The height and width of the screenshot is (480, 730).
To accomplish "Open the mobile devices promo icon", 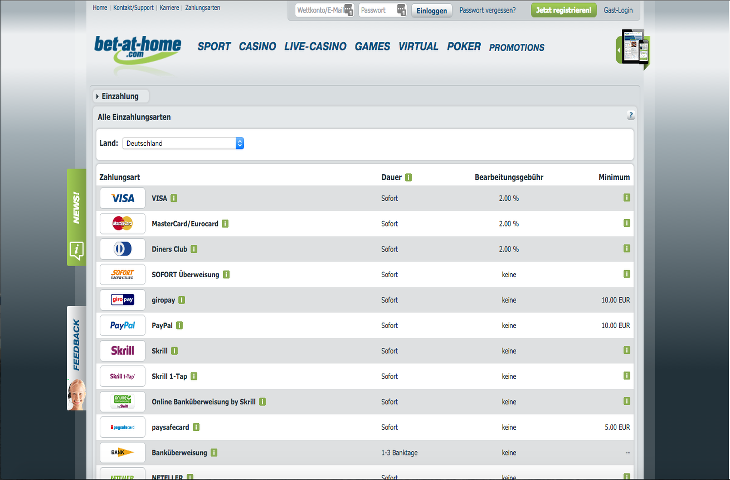I will (635, 47).
